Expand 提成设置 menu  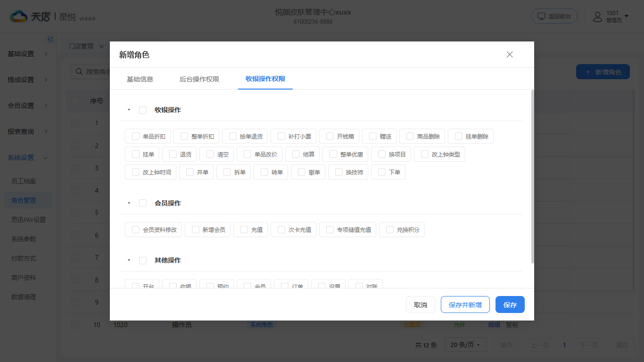coord(28,80)
